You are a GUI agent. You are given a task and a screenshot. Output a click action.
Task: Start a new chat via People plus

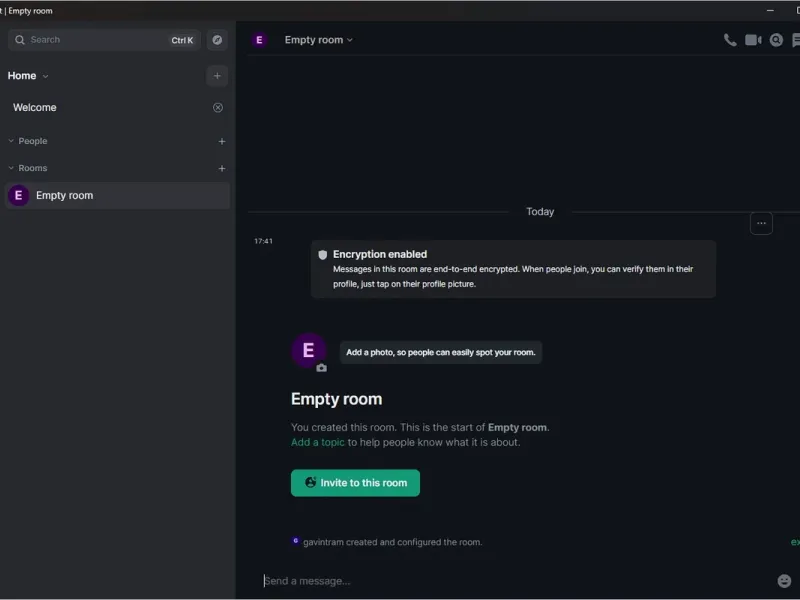click(x=222, y=141)
